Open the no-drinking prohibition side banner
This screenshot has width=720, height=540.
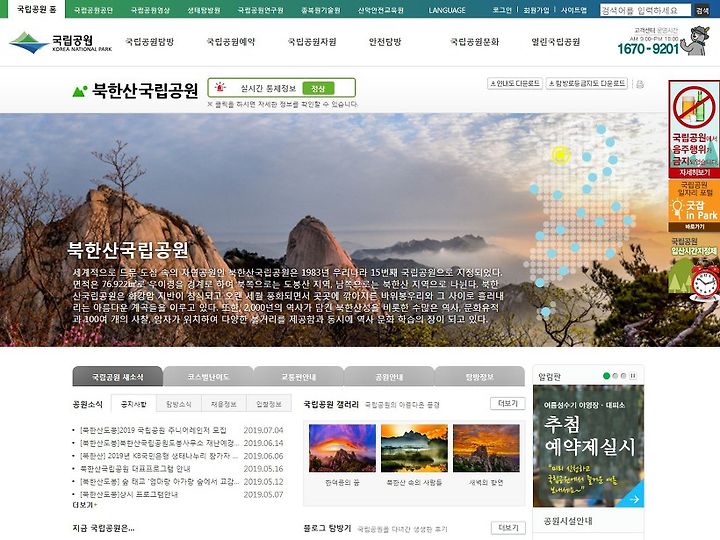[x=694, y=129]
